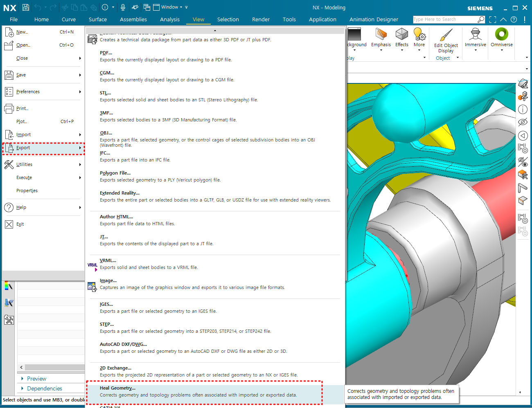Click the edit section box icon in right toolbar
Viewport: 532px width, 408px height.
(x=523, y=200)
